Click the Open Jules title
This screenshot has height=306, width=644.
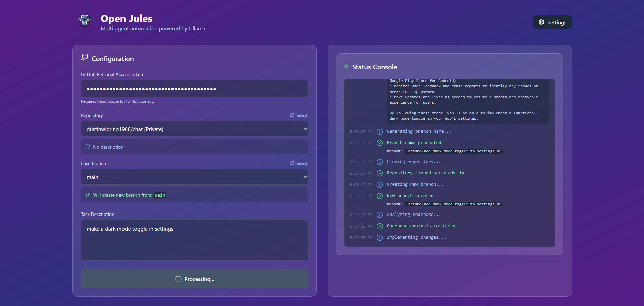127,18
